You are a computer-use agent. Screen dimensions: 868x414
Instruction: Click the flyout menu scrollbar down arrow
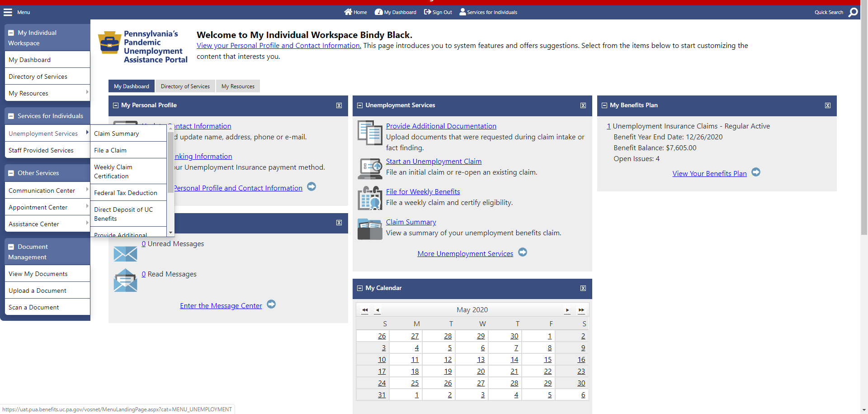170,233
